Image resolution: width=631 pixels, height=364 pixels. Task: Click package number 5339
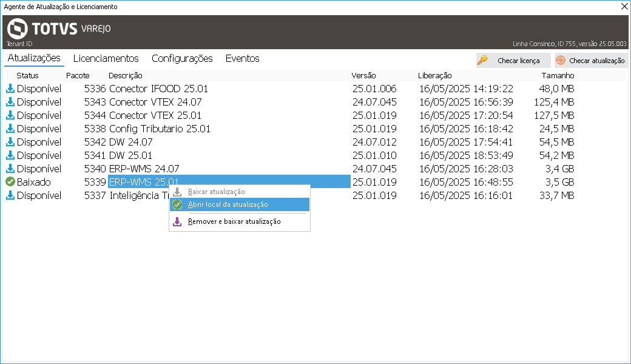click(x=95, y=182)
